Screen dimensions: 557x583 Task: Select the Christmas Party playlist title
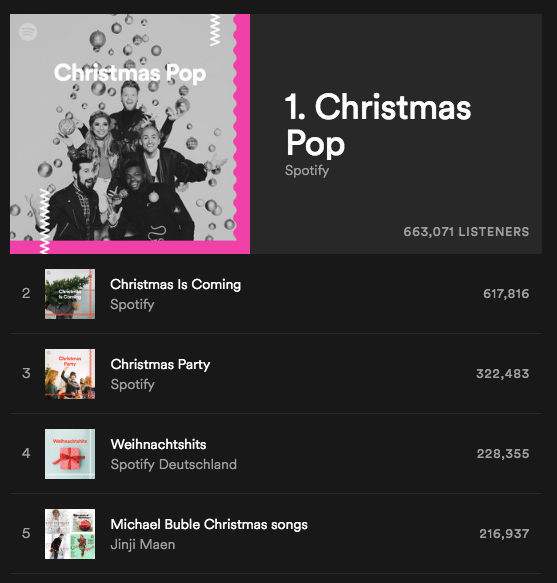(160, 364)
